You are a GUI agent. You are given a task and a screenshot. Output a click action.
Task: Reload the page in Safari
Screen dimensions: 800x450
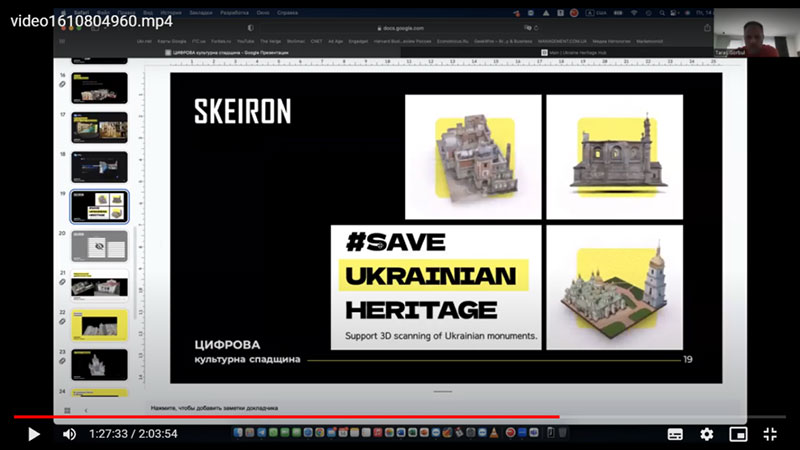point(536,28)
